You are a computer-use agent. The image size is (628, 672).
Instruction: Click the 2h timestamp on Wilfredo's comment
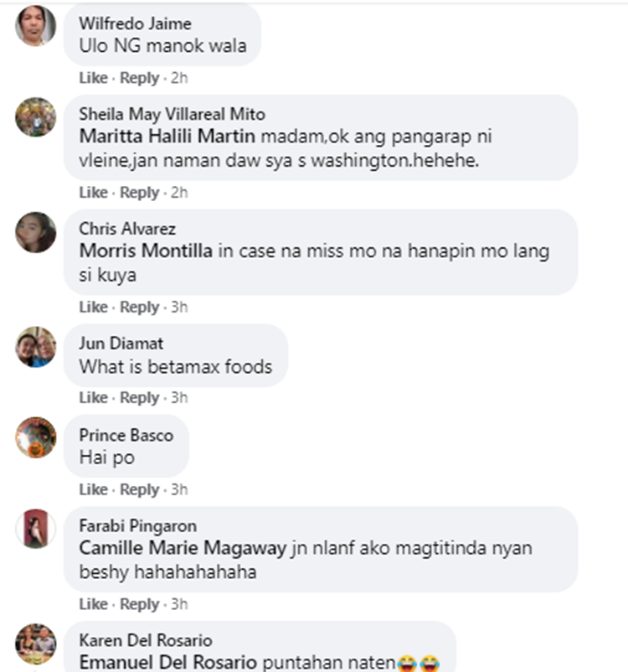tap(179, 78)
